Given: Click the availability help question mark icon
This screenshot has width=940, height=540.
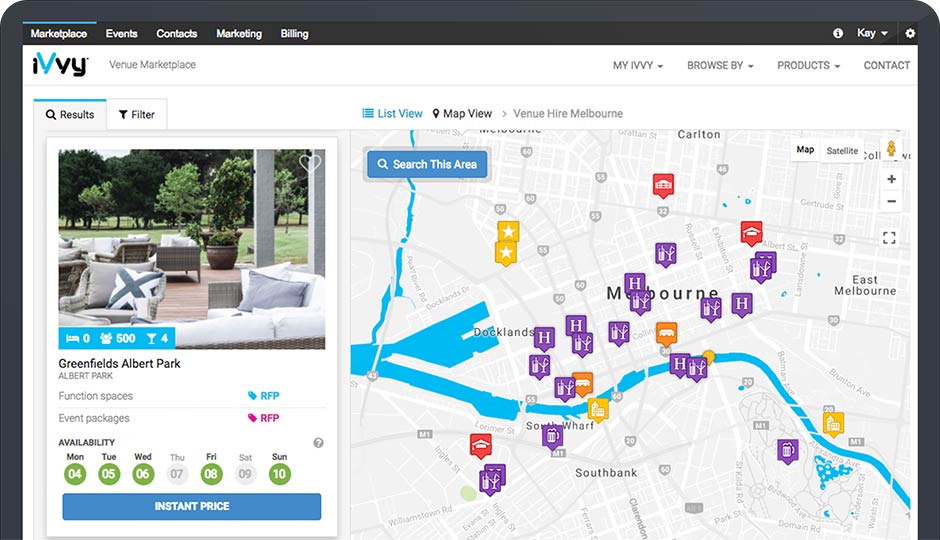Looking at the screenshot, I should [319, 443].
